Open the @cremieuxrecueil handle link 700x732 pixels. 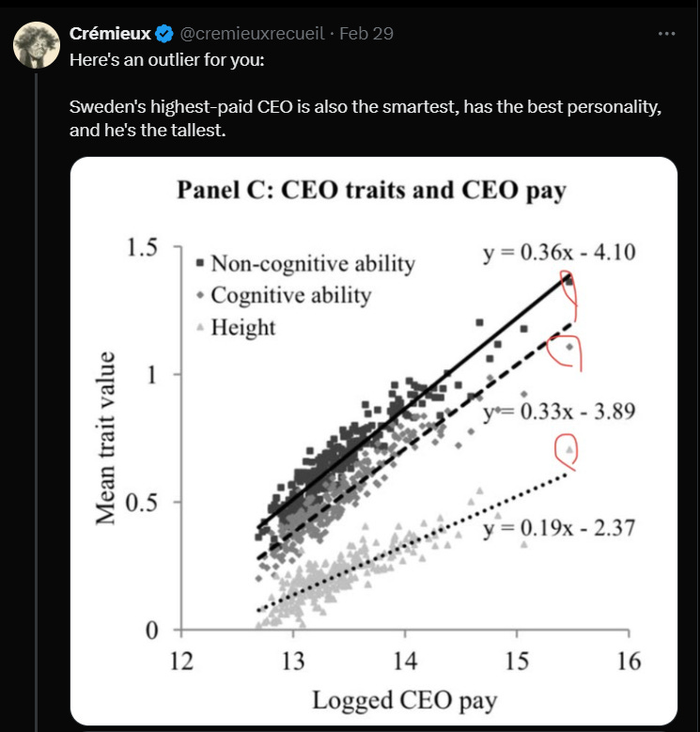pyautogui.click(x=252, y=34)
